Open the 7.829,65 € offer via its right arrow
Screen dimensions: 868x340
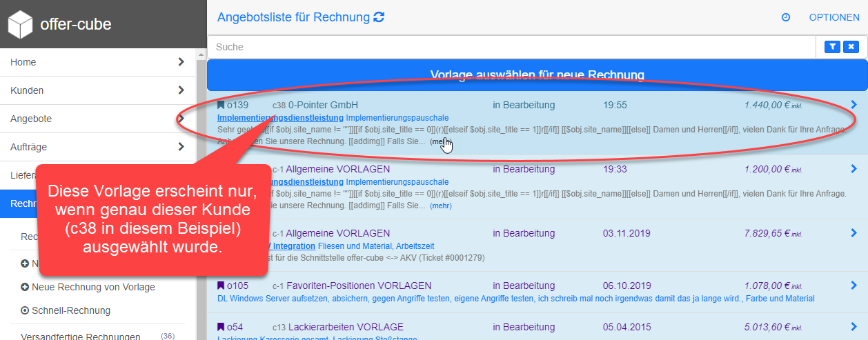coord(854,233)
